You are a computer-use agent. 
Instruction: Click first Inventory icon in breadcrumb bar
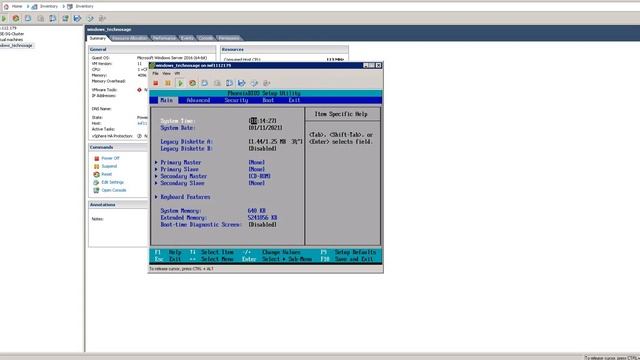tap(35, 7)
